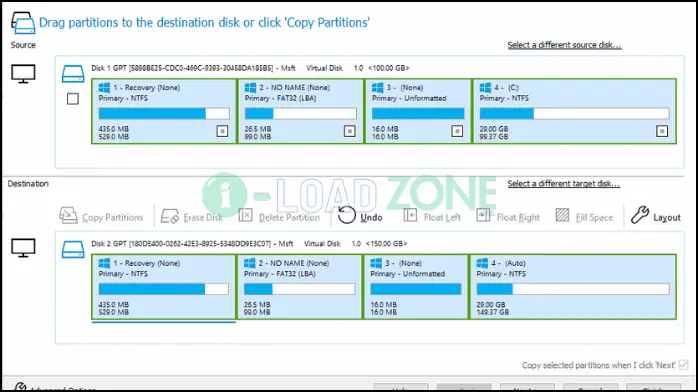This screenshot has width=698, height=392.
Task: Click the Float Left icon
Action: [410, 215]
